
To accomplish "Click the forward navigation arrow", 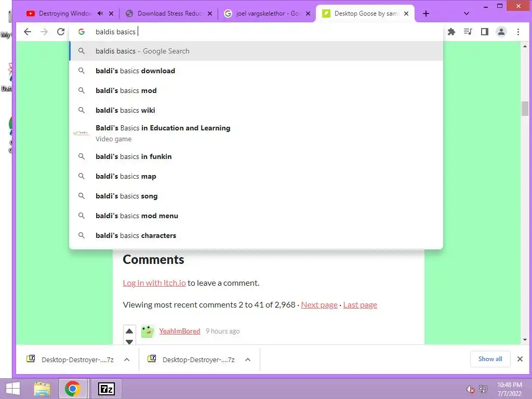I will coord(44,32).
